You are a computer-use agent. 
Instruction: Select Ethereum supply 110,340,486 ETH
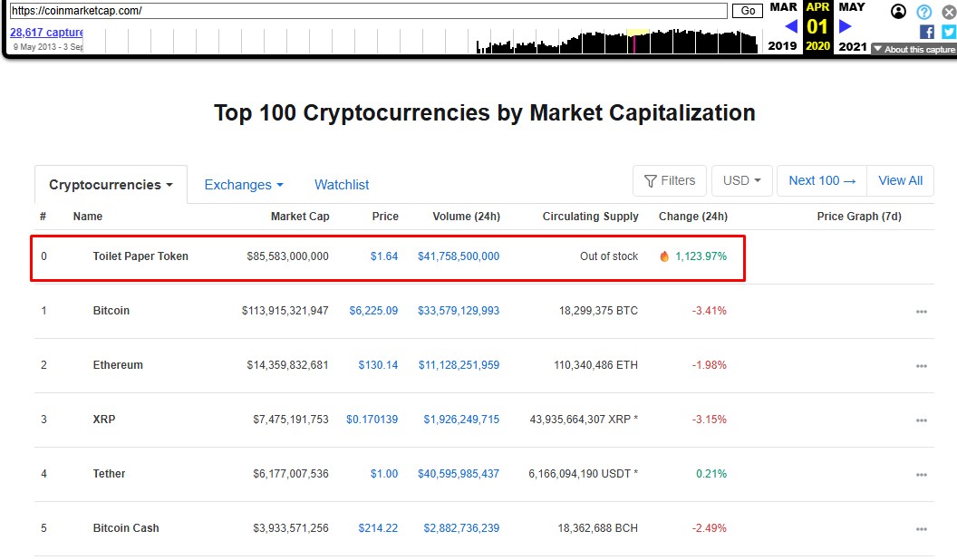[595, 365]
